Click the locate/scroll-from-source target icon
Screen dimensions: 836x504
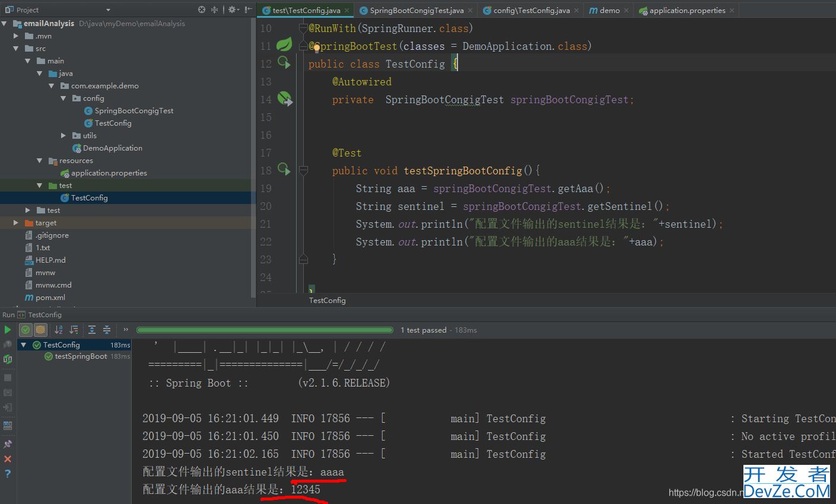point(202,10)
